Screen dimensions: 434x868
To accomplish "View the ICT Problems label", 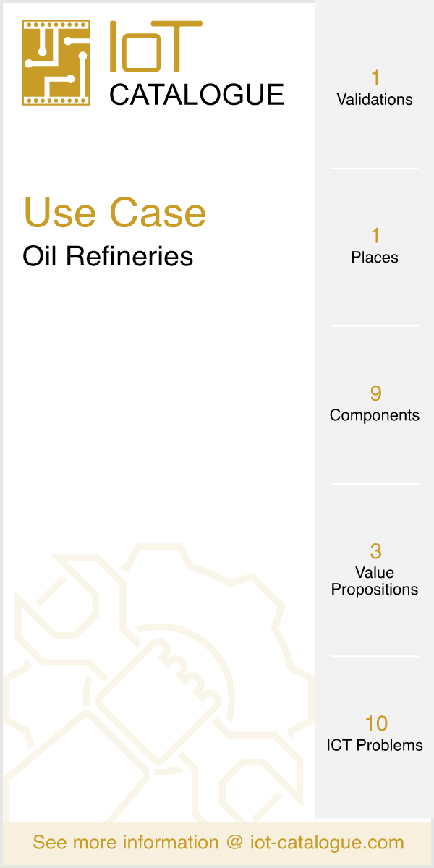I will (375, 745).
